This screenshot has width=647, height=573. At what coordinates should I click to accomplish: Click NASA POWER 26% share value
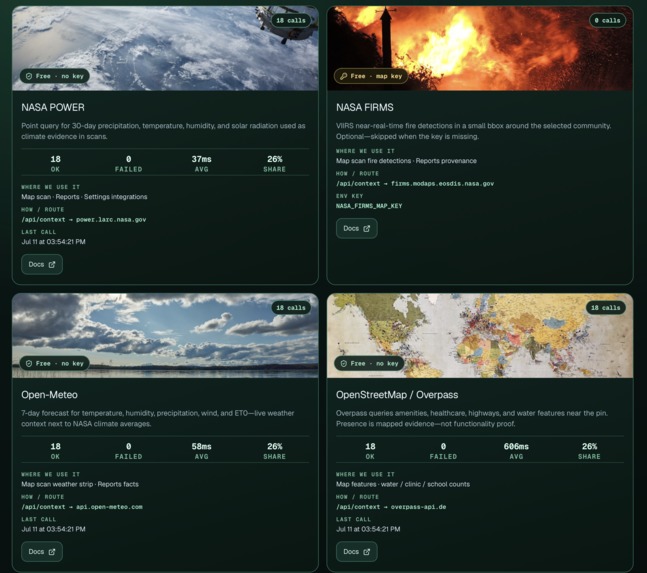click(274, 159)
